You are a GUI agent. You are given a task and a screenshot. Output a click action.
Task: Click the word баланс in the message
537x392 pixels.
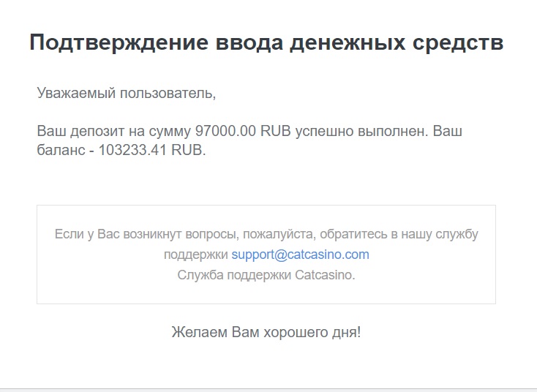coord(61,150)
